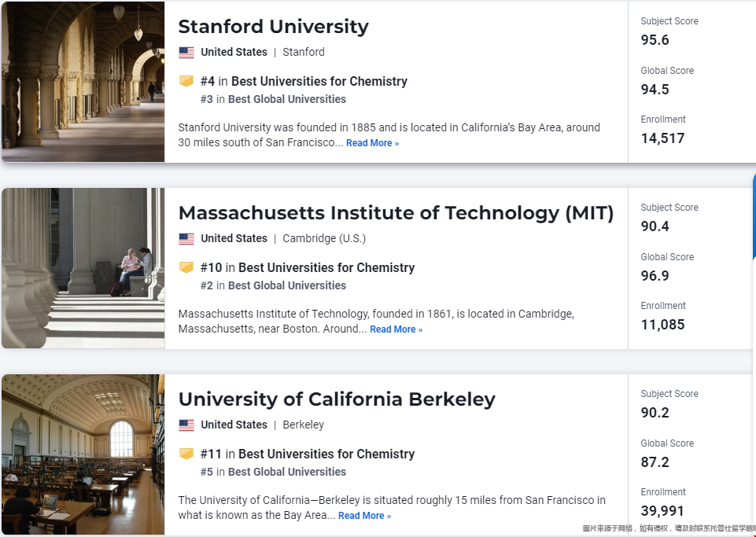Click the yellow badge icon beside #4 ranking
The height and width of the screenshot is (537, 756).
(186, 80)
